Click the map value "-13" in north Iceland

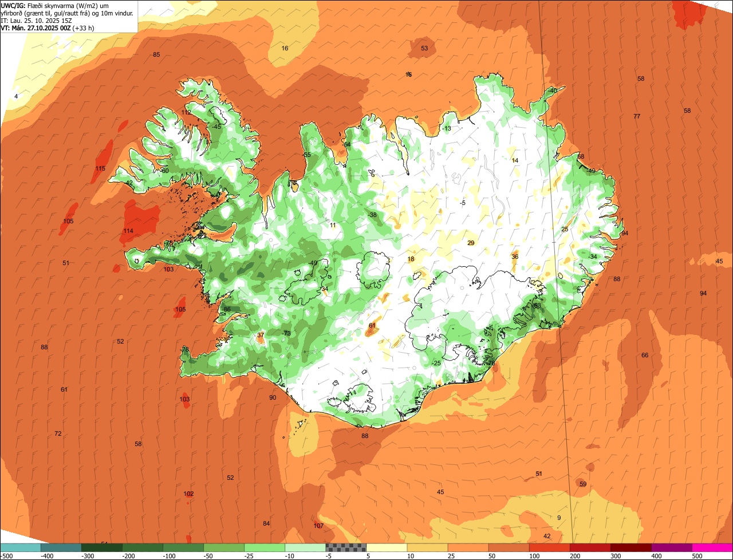point(447,128)
